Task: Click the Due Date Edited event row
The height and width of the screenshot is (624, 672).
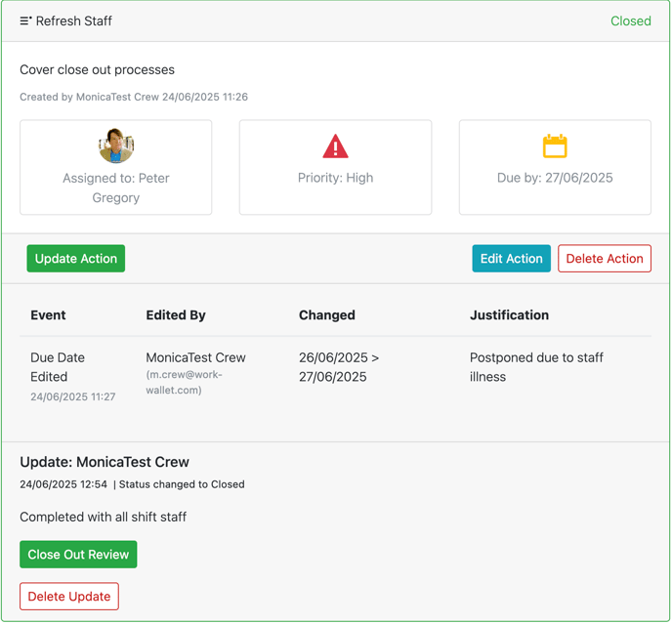Action: click(x=336, y=377)
